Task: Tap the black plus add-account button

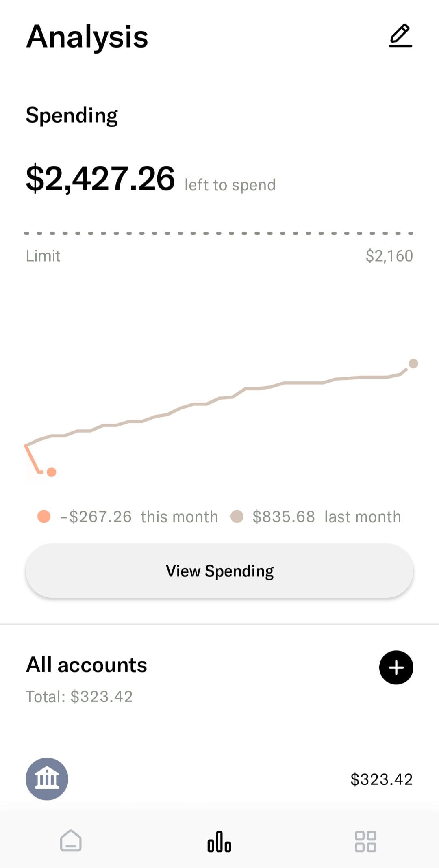Action: point(396,667)
